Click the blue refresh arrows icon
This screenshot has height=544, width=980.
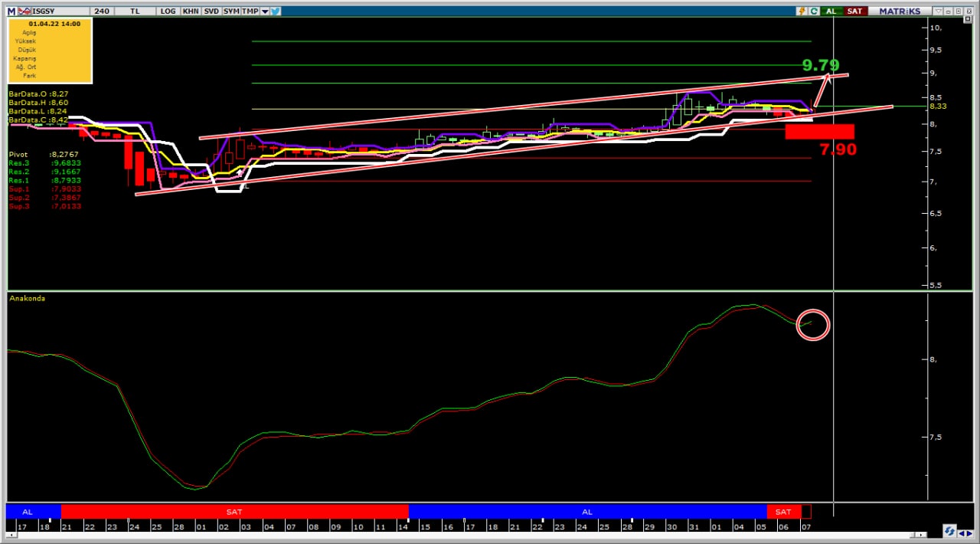(x=949, y=531)
